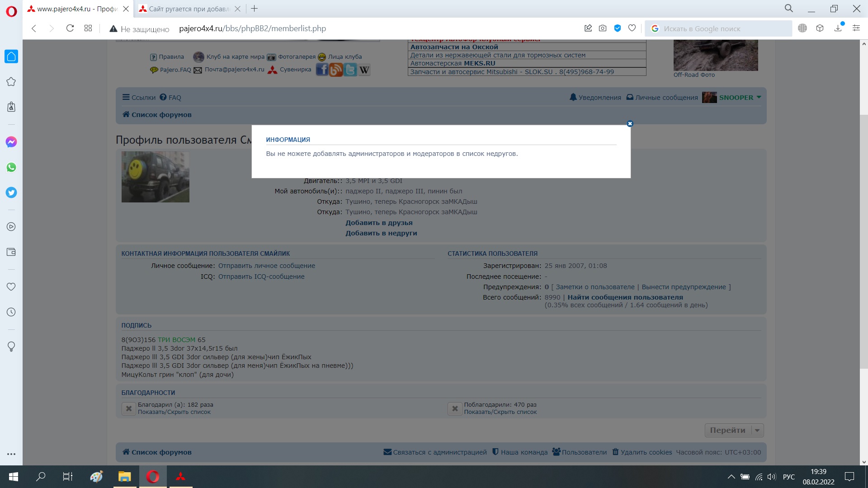Open the Перейти jump dropdown arrow
The height and width of the screenshot is (488, 868).
click(757, 430)
